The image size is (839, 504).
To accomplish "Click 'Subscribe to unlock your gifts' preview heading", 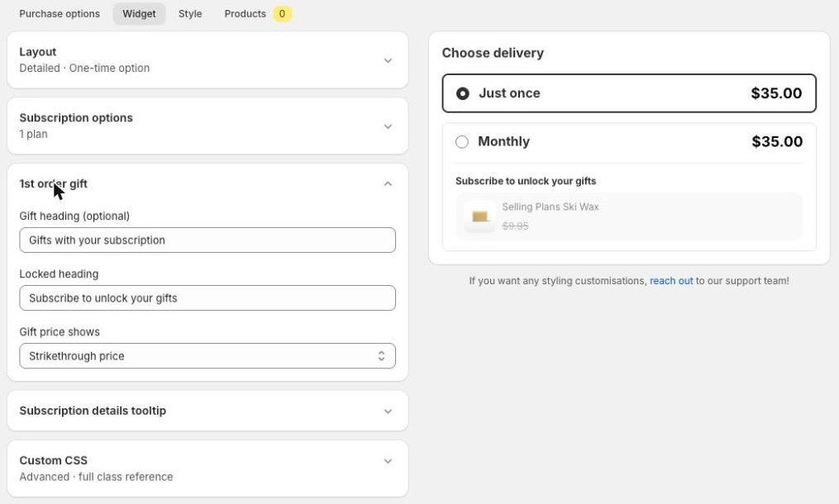I will tap(526, 182).
